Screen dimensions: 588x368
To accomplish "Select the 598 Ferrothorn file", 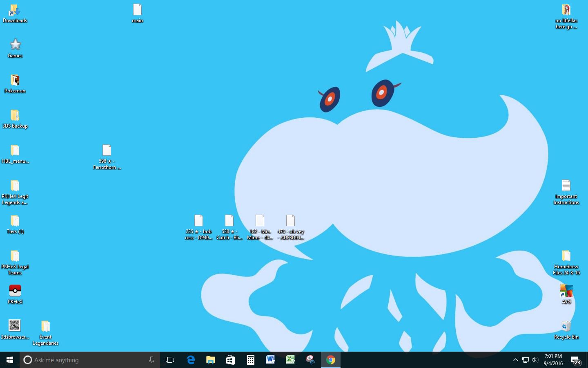I will pyautogui.click(x=107, y=157).
